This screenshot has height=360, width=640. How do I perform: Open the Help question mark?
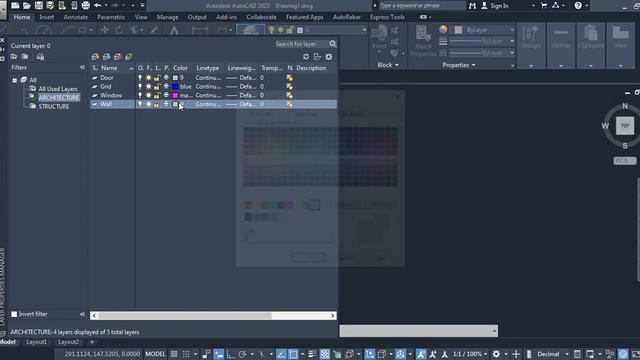click(578, 5)
